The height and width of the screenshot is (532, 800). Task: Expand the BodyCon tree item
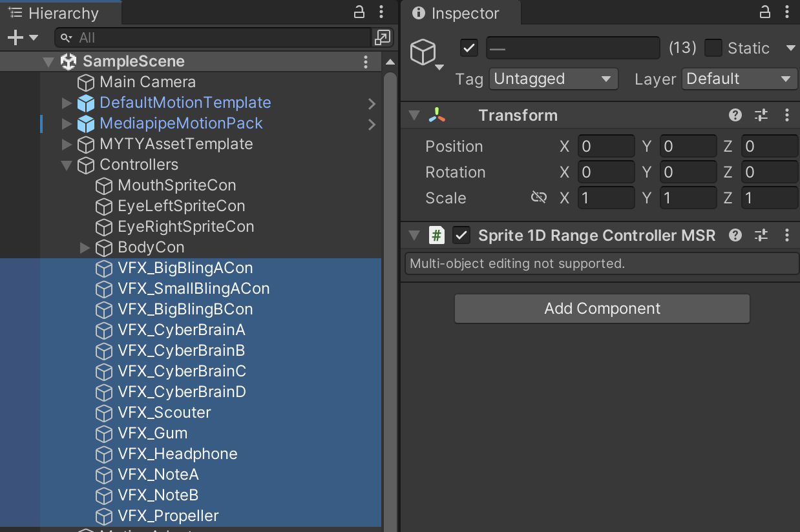click(85, 247)
